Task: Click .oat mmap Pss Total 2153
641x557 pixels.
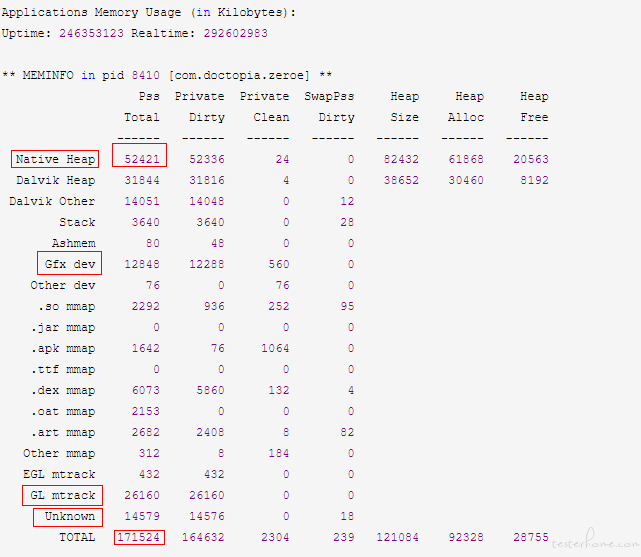Action: pyautogui.click(x=146, y=412)
